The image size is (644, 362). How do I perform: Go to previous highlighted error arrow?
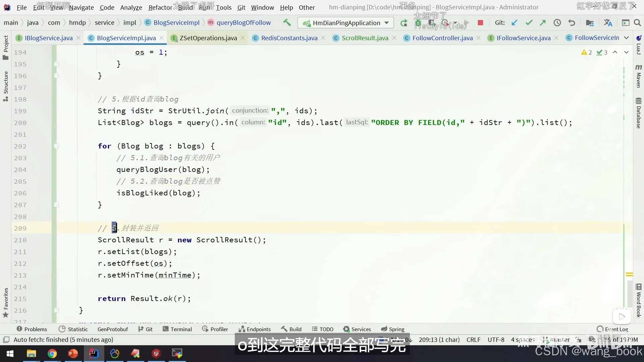(x=615, y=52)
